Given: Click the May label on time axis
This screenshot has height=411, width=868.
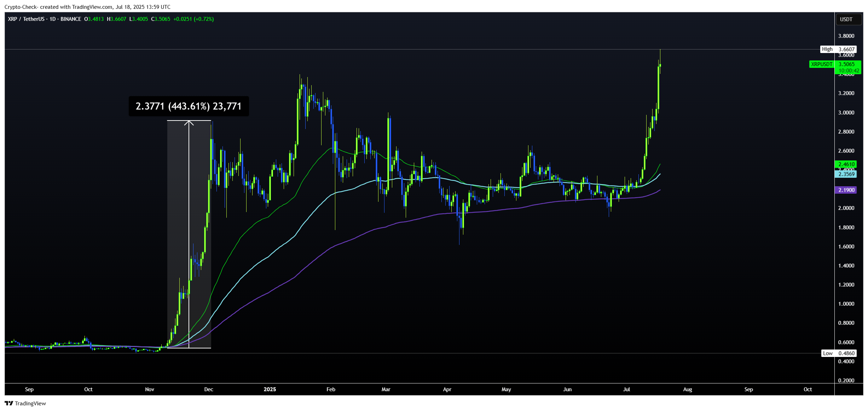Looking at the screenshot, I should click(x=506, y=389).
